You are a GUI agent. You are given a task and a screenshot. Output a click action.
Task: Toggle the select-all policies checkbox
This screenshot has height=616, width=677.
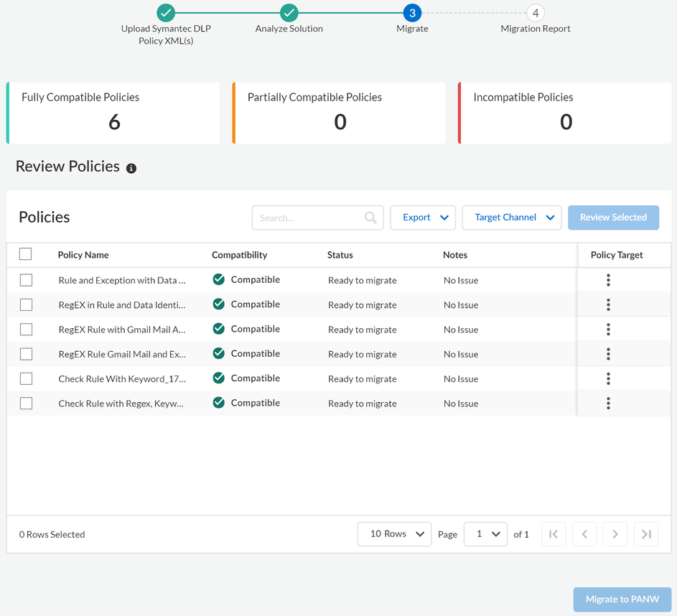[x=26, y=254]
